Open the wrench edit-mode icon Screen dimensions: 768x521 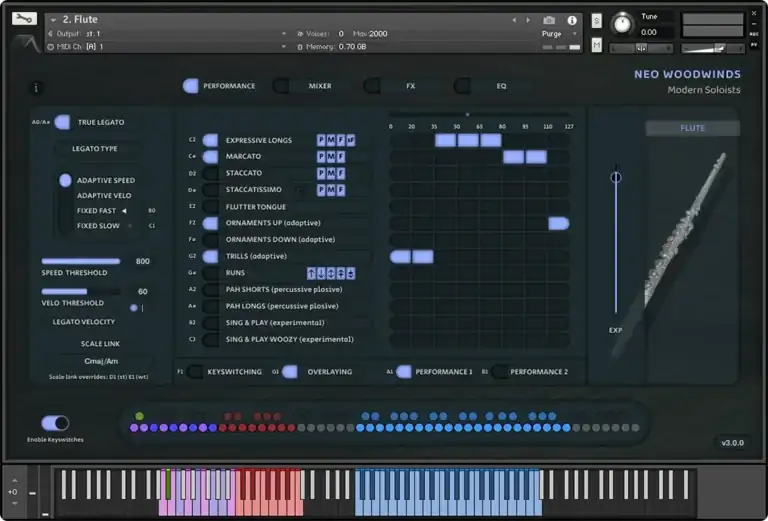(x=24, y=19)
